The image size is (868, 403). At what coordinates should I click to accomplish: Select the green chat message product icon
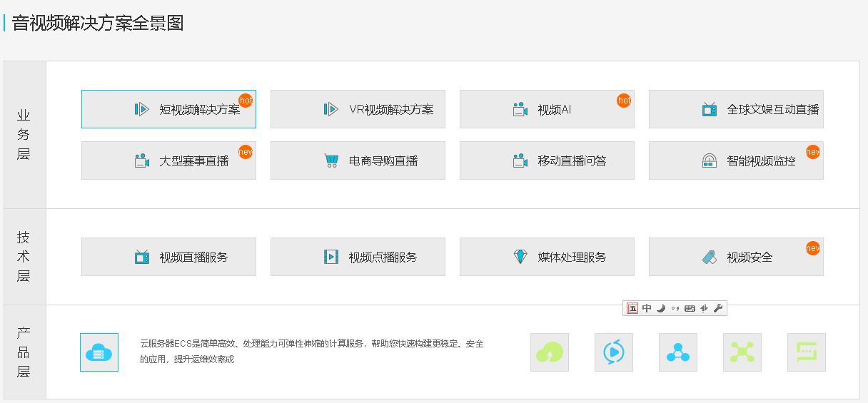pos(807,352)
